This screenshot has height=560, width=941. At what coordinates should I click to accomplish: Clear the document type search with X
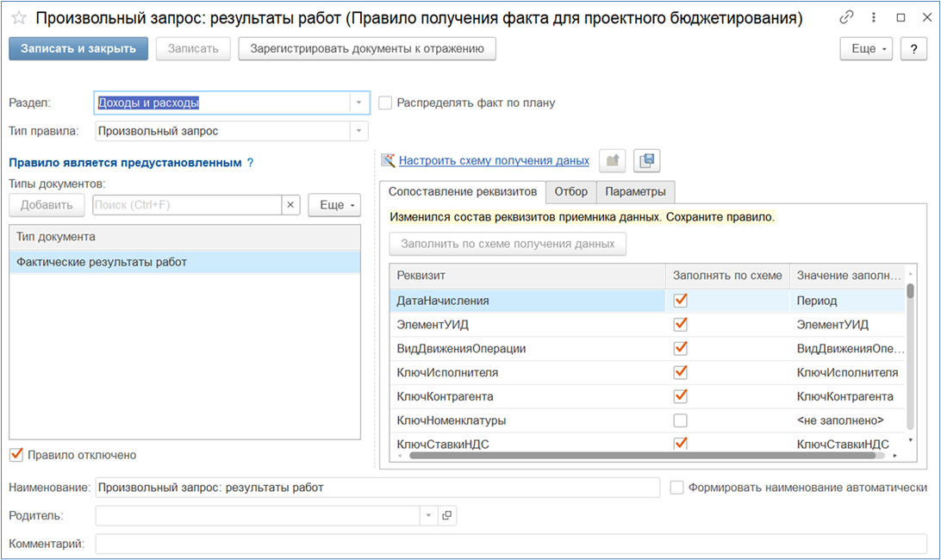point(291,205)
